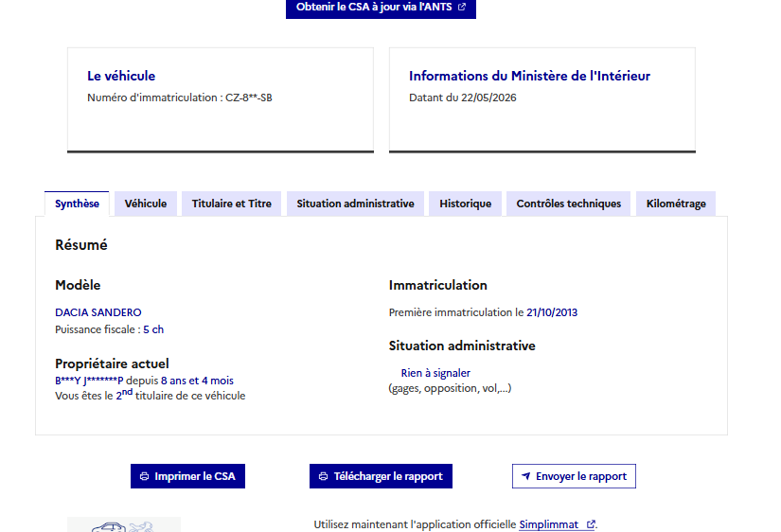781x532 pixels.
Task: Click the Datant du 22/05/2026 text
Action: coord(463,98)
